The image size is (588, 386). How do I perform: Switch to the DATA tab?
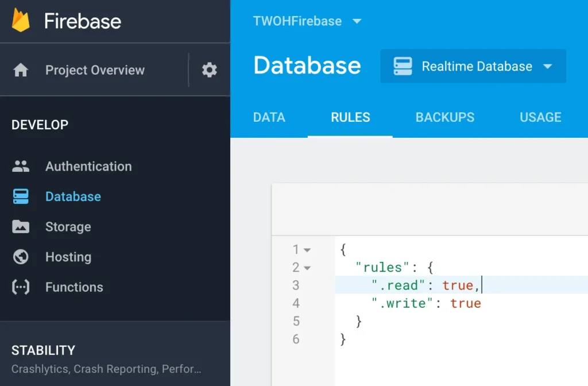(x=269, y=117)
